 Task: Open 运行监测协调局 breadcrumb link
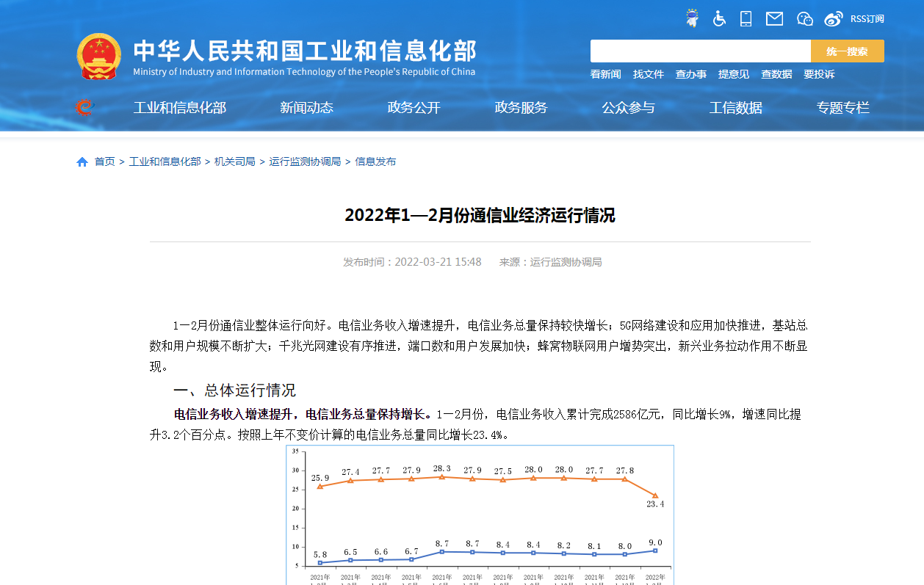point(305,161)
